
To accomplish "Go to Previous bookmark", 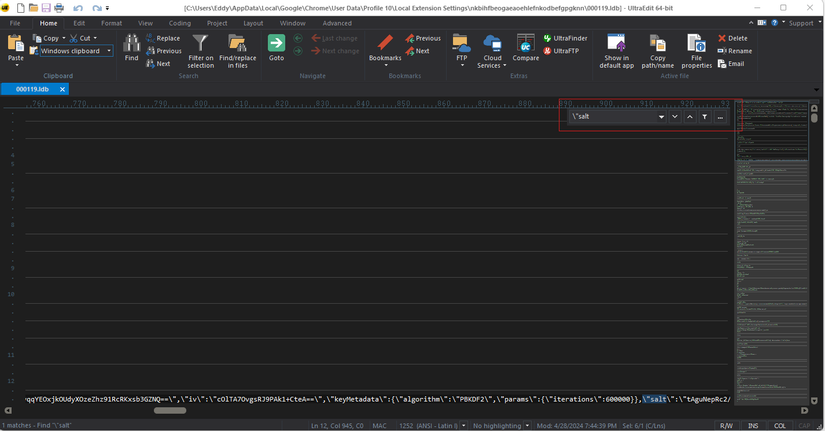I will (423, 38).
